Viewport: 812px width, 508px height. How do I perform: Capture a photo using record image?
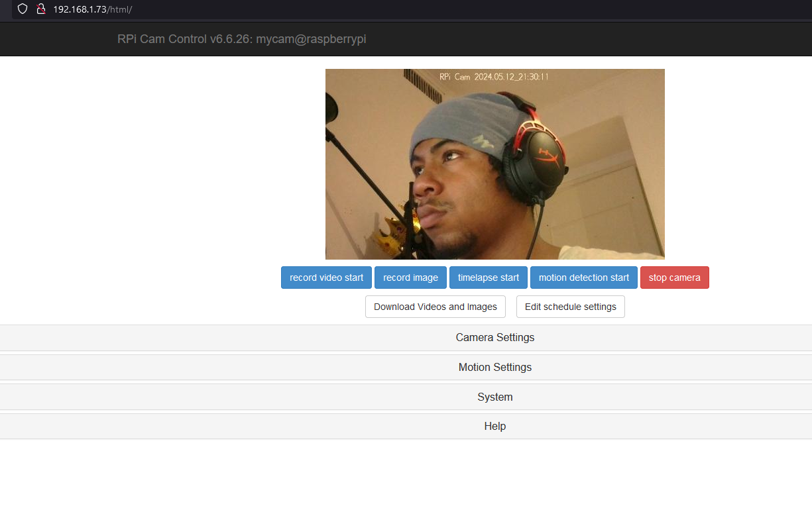click(x=410, y=278)
